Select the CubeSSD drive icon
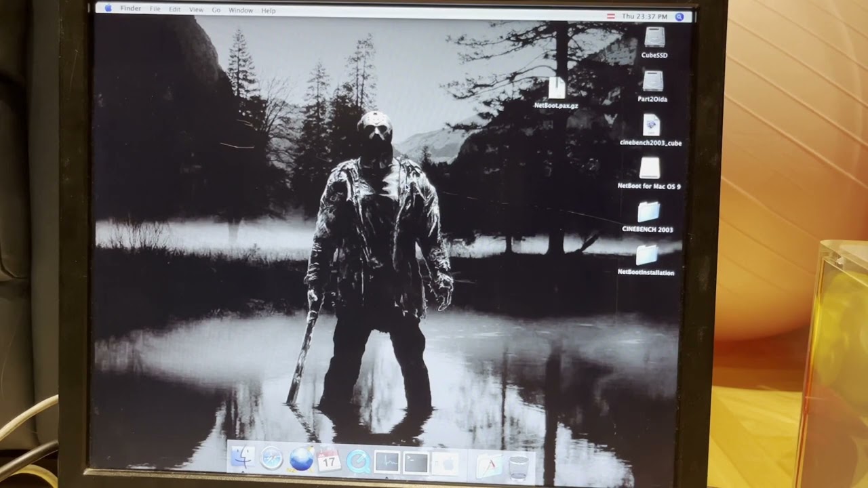Image resolution: width=868 pixels, height=488 pixels. (x=654, y=37)
